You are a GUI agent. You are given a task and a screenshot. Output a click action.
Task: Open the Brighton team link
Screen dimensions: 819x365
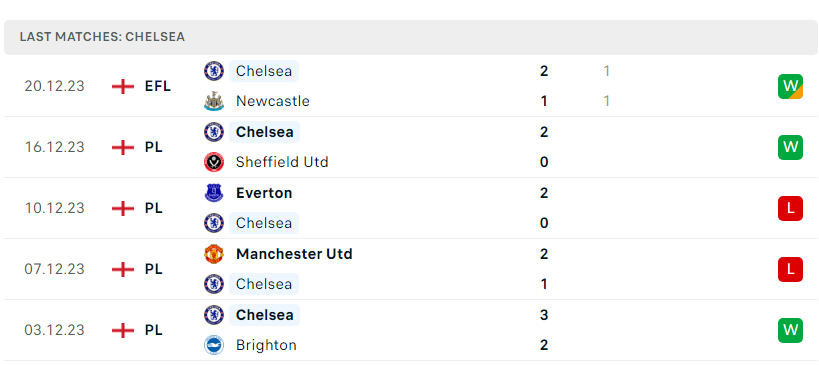click(266, 345)
